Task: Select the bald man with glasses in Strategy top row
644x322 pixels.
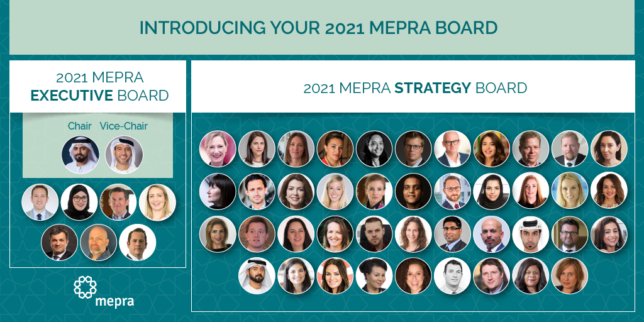Action: tap(453, 148)
